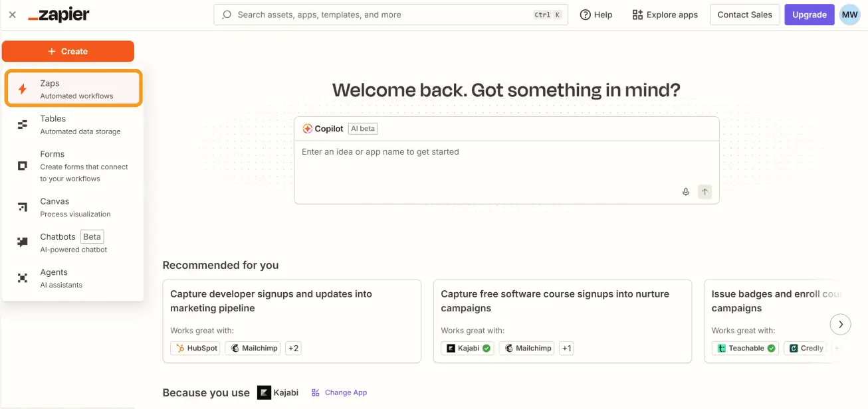Focus the search assets input field
The image size is (868, 409).
tap(382, 15)
